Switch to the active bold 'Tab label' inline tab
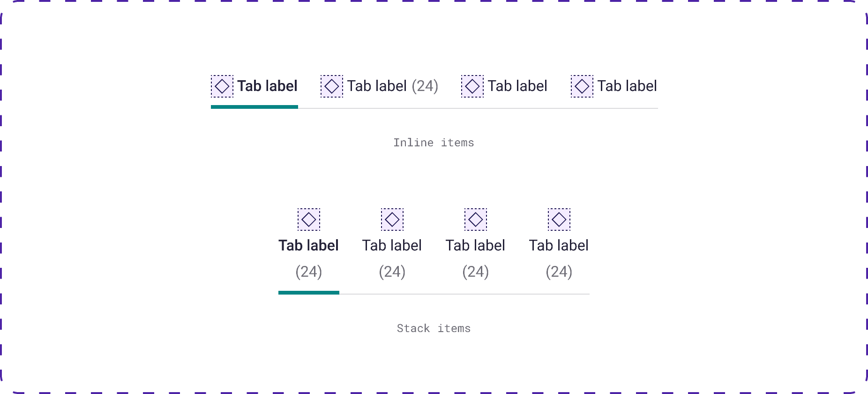Screen dimensions: 868x394 point(267,86)
